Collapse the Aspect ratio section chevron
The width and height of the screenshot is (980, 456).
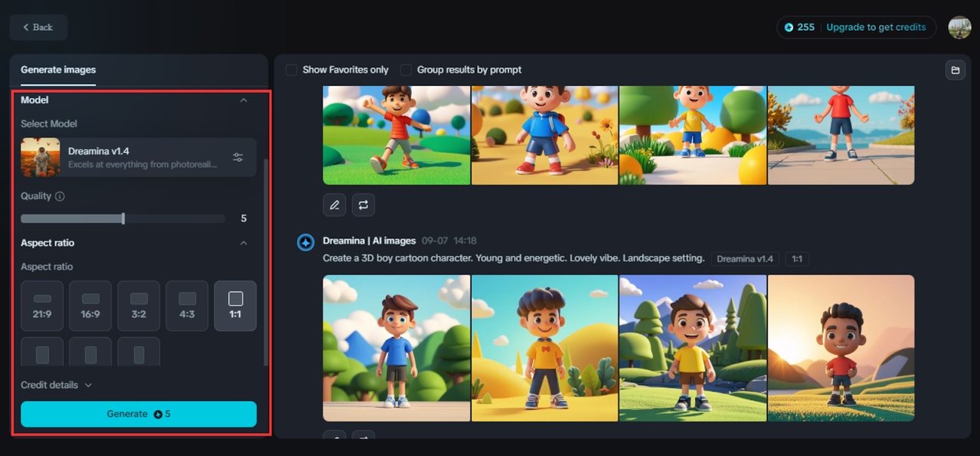coord(243,243)
